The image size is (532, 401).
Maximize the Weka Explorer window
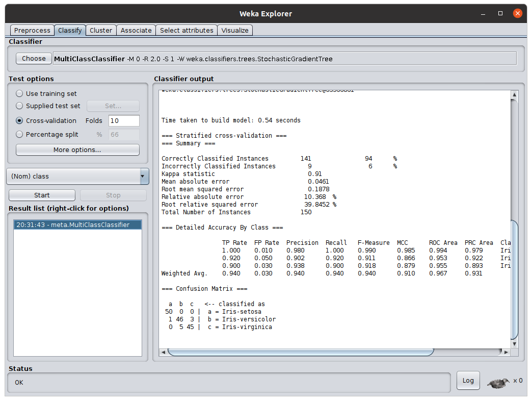pyautogui.click(x=500, y=13)
